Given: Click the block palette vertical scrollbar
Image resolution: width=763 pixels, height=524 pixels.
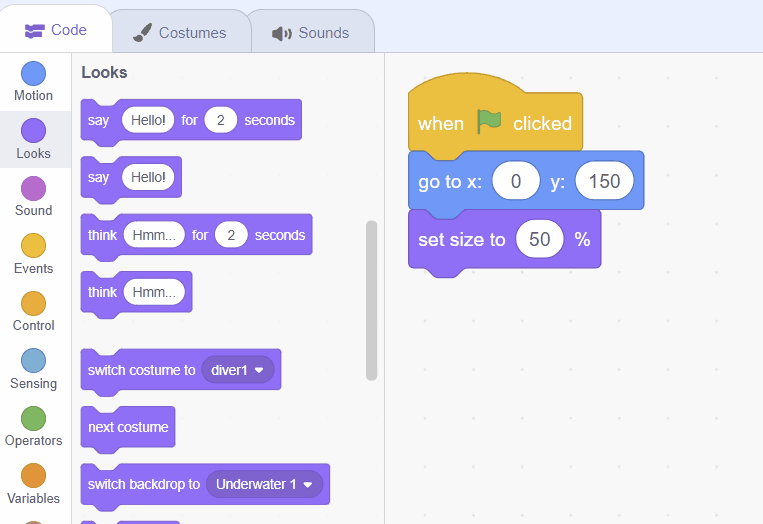Looking at the screenshot, I should pos(372,300).
